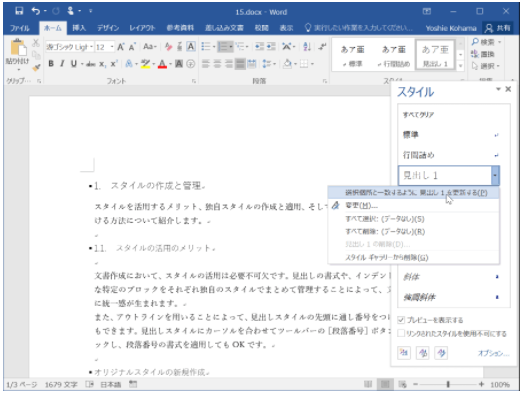Click the zoom slider handle

pyautogui.click(x=448, y=385)
